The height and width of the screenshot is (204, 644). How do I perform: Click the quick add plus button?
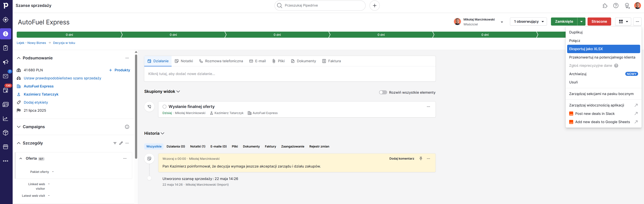click(375, 6)
